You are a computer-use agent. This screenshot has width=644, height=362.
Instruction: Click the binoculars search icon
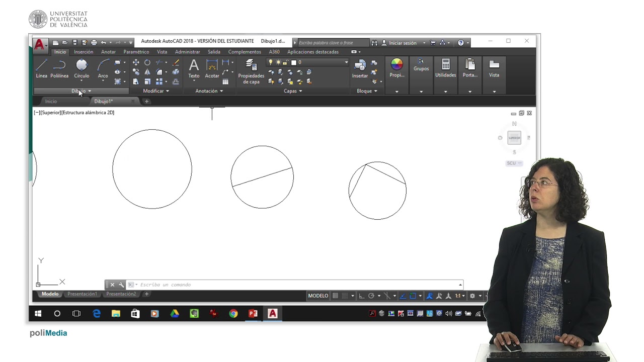point(374,43)
